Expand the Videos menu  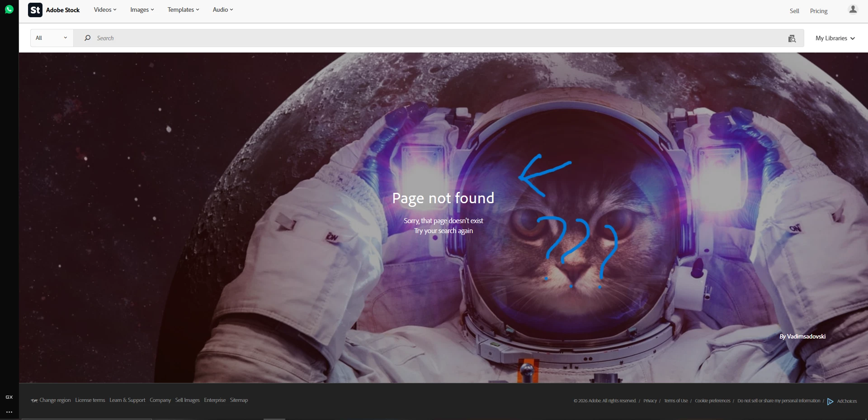pos(105,10)
